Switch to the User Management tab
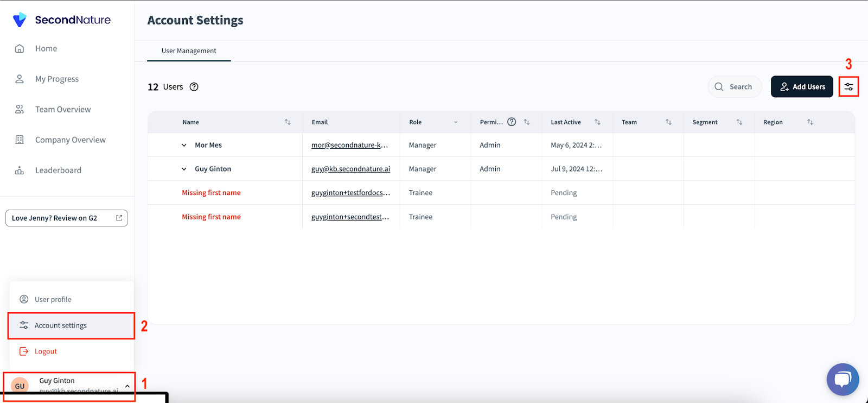 [189, 51]
